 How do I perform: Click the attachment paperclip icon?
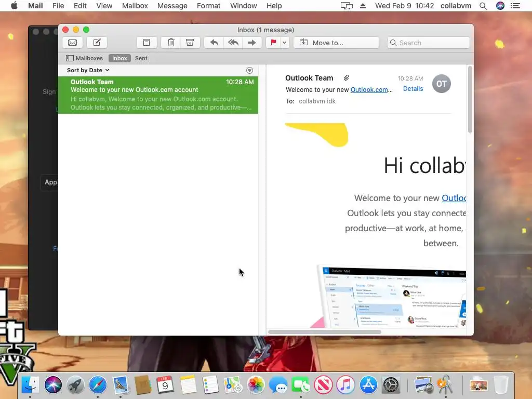(346, 78)
